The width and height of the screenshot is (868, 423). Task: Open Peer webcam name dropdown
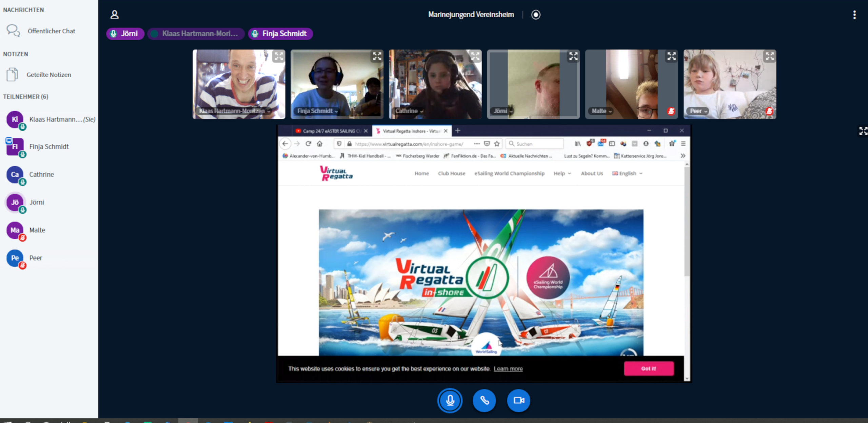click(x=698, y=111)
